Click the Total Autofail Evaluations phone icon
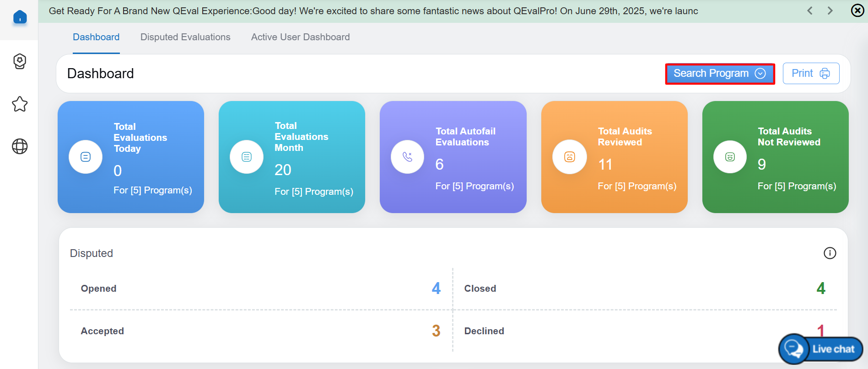 point(407,157)
